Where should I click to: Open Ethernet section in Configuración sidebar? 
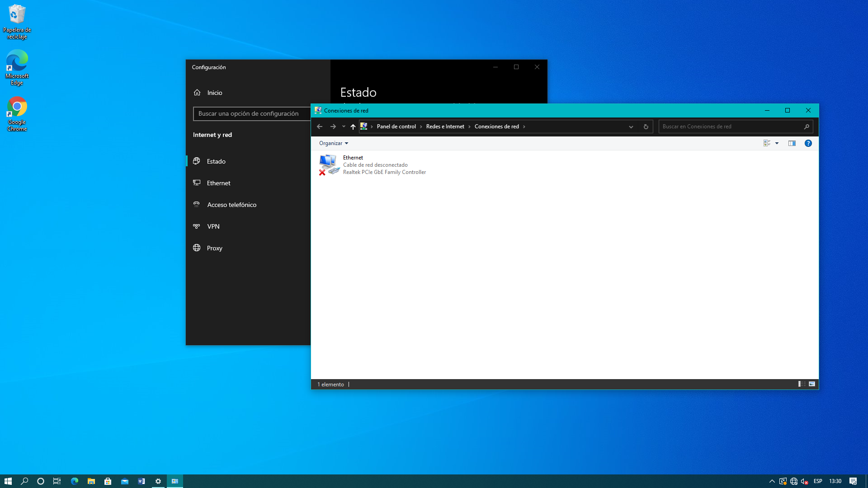(218, 183)
